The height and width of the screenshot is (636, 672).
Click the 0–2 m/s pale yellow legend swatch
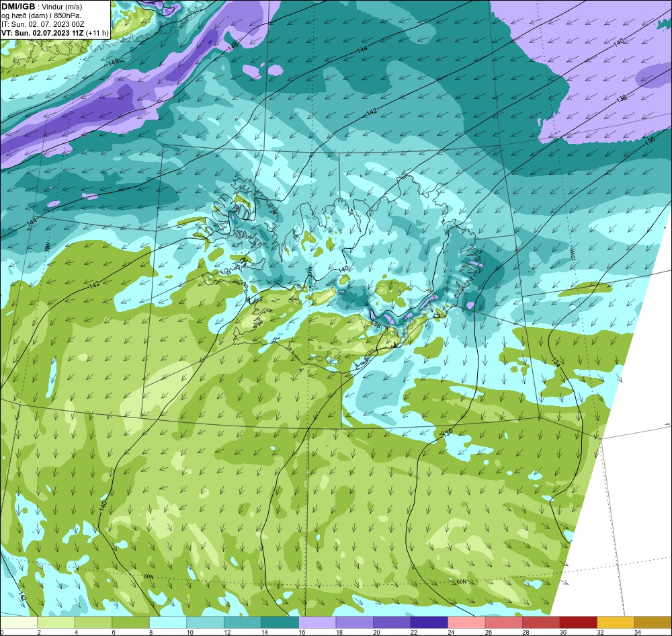(x=19, y=623)
